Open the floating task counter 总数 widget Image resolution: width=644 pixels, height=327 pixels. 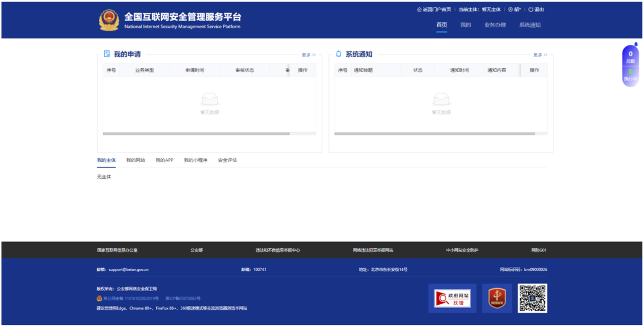pos(630,57)
